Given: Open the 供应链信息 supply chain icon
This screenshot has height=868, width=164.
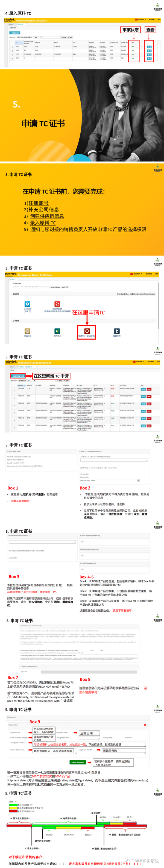Looking at the screenshot, I should [x=57, y=304].
